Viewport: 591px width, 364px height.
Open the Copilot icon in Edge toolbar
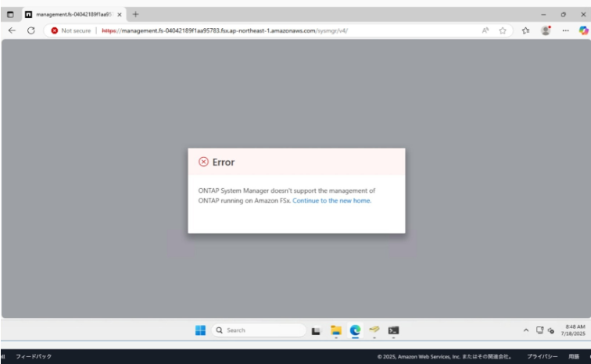click(x=583, y=30)
